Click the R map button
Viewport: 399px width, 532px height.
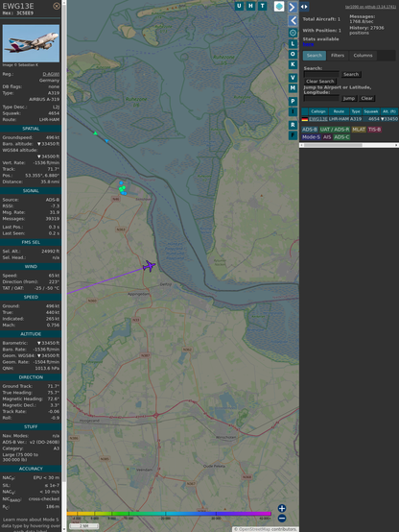point(293,125)
